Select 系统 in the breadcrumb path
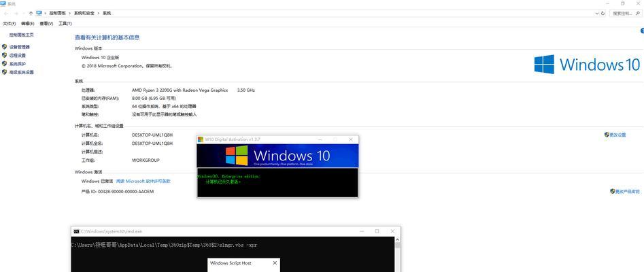Screen dimensions: 644x272 106,13
